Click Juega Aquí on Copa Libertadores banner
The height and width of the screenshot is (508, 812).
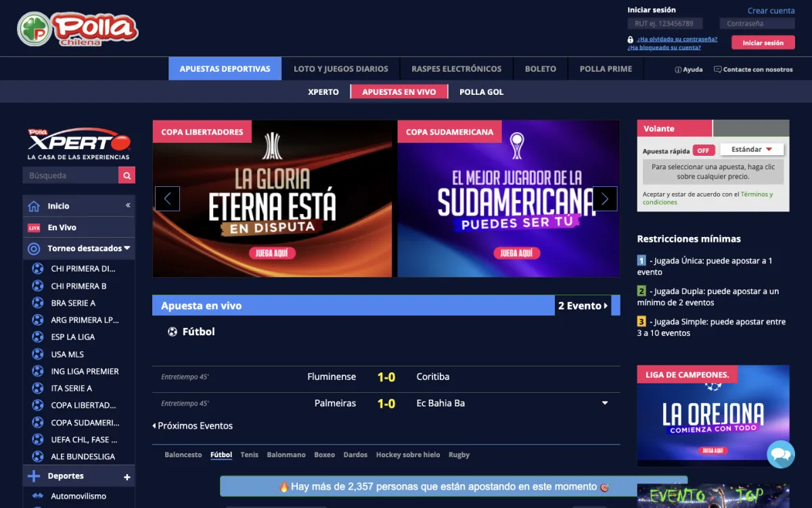[x=271, y=253]
